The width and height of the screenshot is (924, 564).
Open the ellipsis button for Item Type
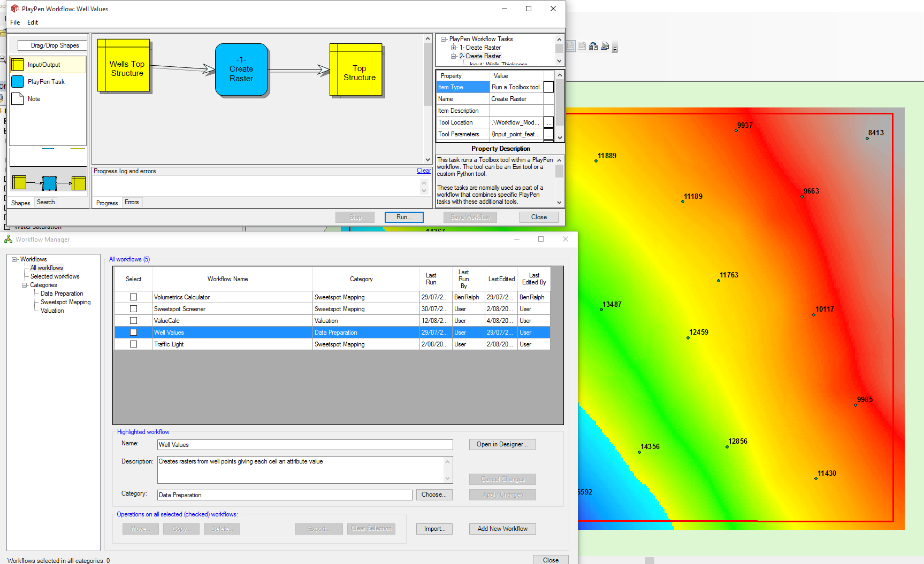[548, 87]
